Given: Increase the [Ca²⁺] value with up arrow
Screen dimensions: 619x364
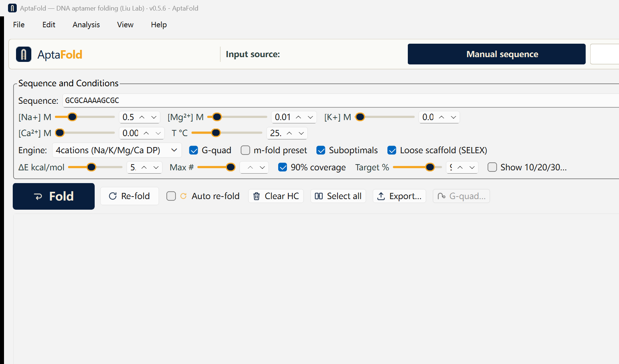Looking at the screenshot, I should pos(146,133).
